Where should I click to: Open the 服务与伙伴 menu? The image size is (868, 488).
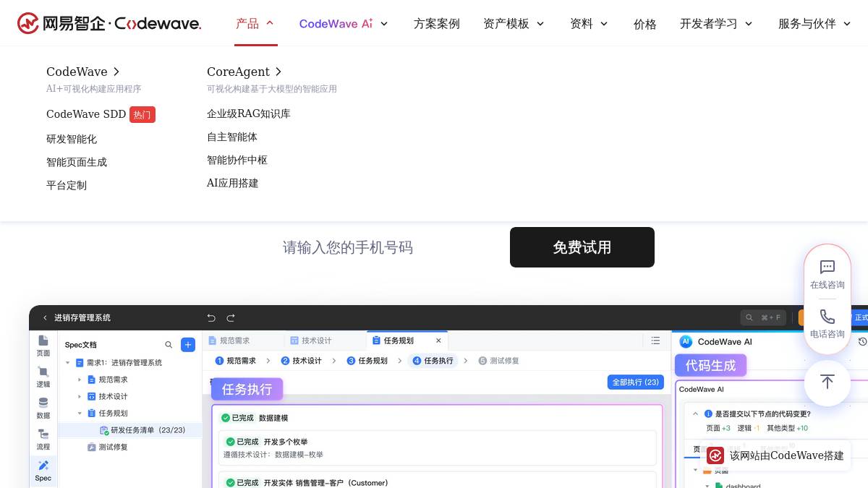tap(807, 24)
